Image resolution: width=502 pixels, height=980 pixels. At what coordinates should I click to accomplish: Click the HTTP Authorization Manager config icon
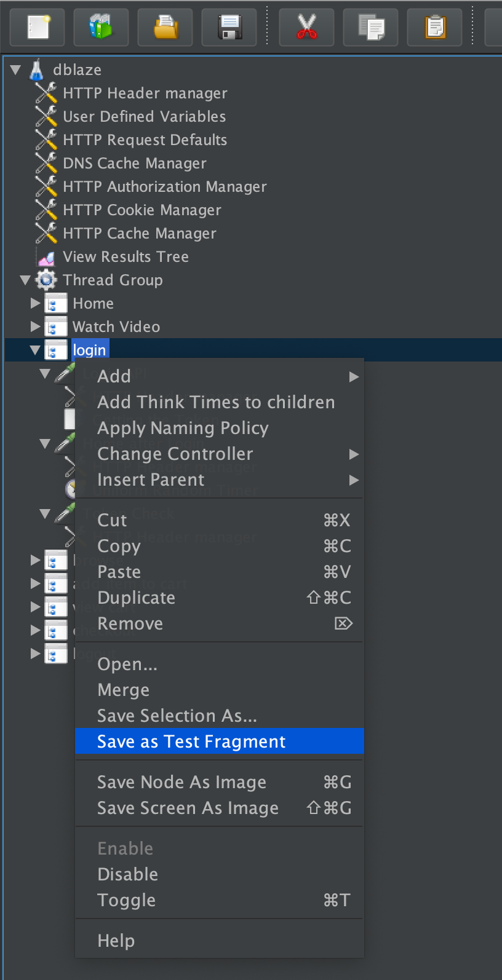coord(46,186)
